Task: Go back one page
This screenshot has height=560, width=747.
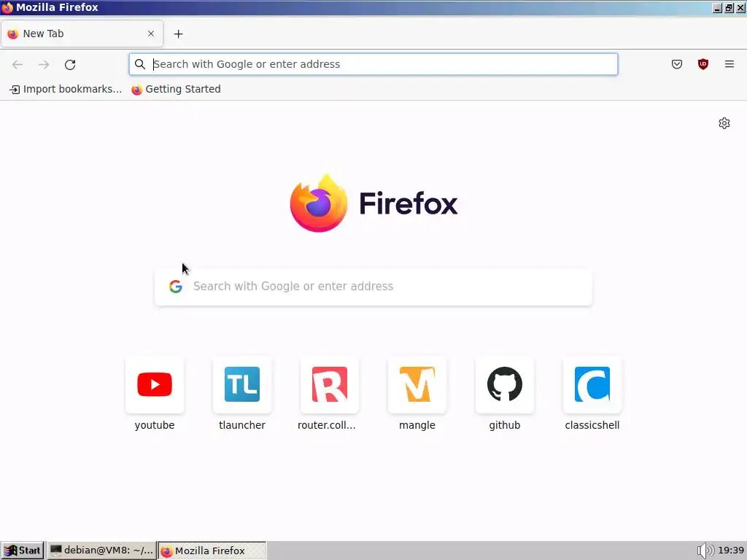Action: point(18,64)
